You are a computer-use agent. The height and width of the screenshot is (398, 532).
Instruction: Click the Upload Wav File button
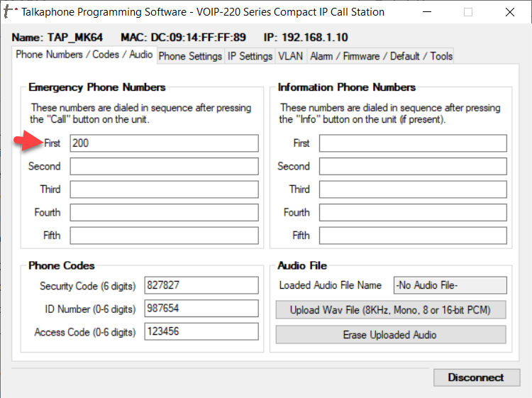pos(391,310)
